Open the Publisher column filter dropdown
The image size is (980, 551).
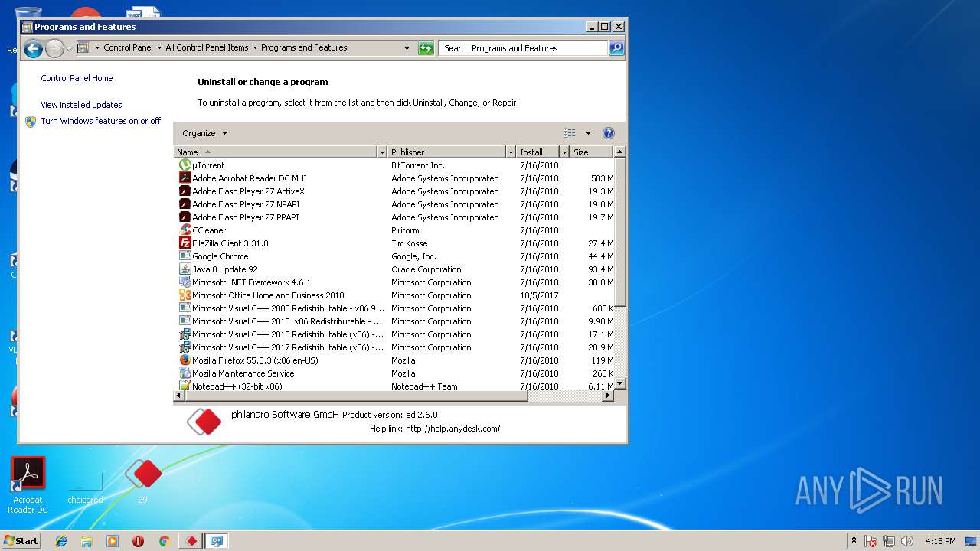click(510, 152)
